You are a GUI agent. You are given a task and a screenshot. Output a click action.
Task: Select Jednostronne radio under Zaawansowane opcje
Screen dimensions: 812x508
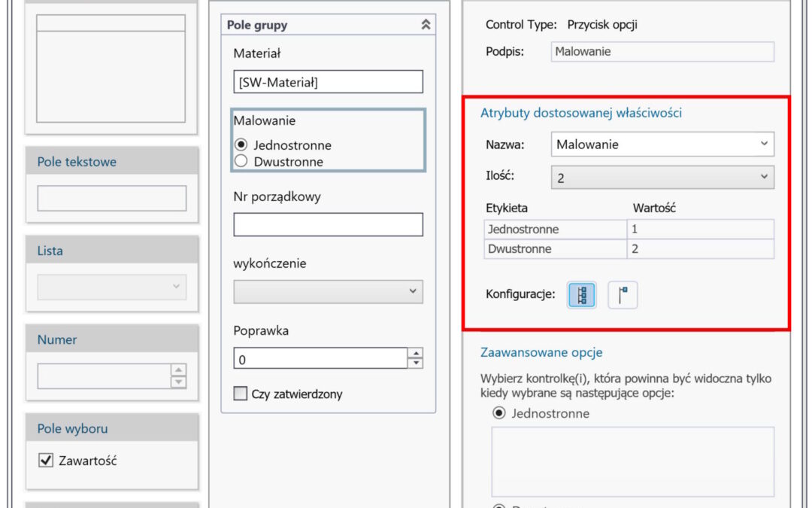[498, 413]
